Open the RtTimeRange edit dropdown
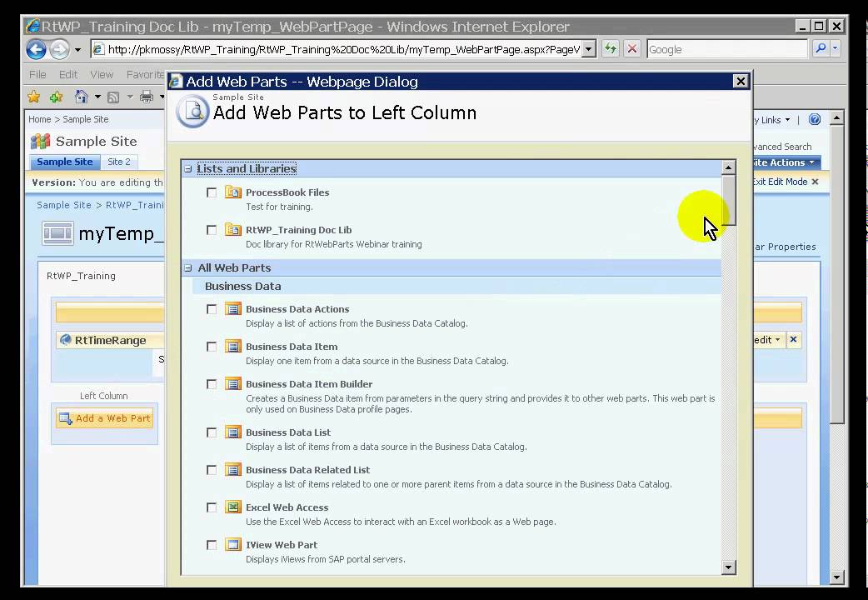 (767, 340)
